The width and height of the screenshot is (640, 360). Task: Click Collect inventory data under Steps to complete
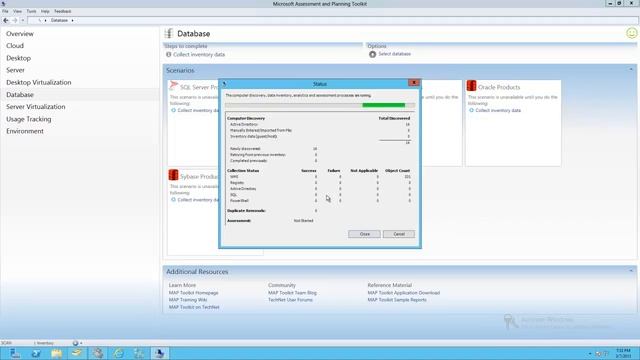click(198, 54)
